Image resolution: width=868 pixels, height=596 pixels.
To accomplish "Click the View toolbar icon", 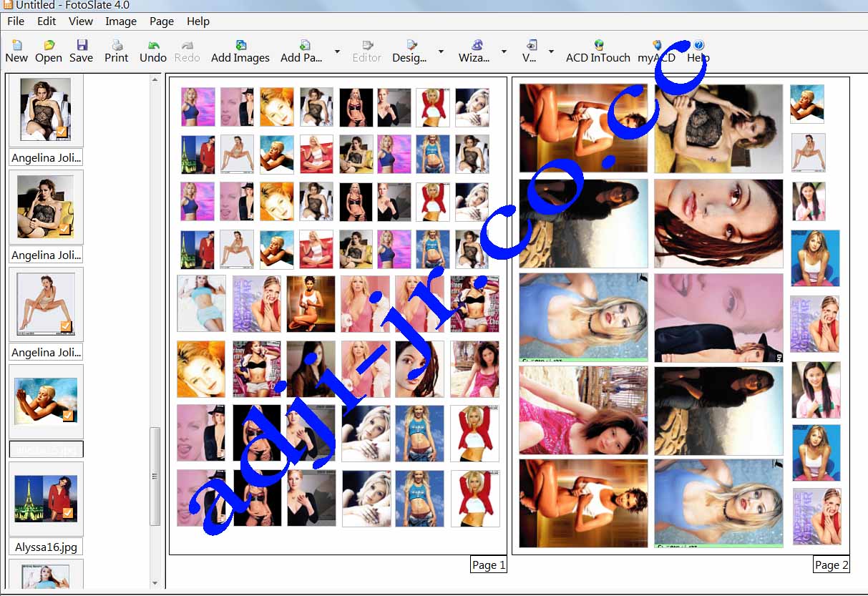I will 531,52.
